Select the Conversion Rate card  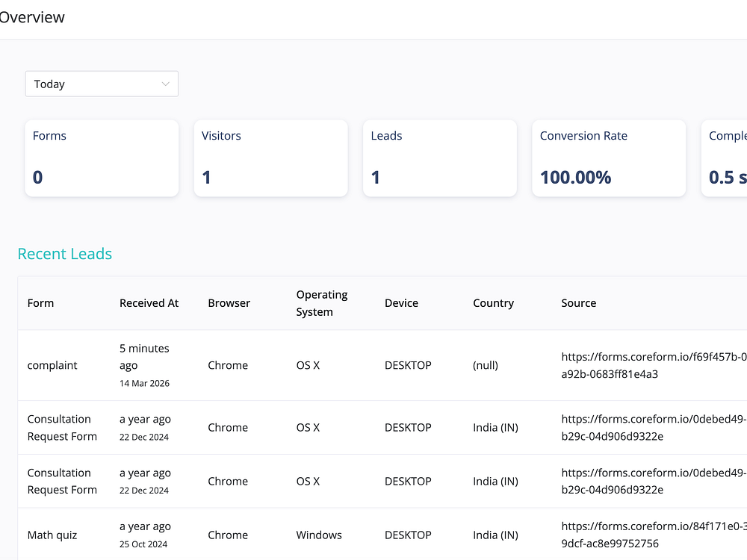(x=608, y=158)
